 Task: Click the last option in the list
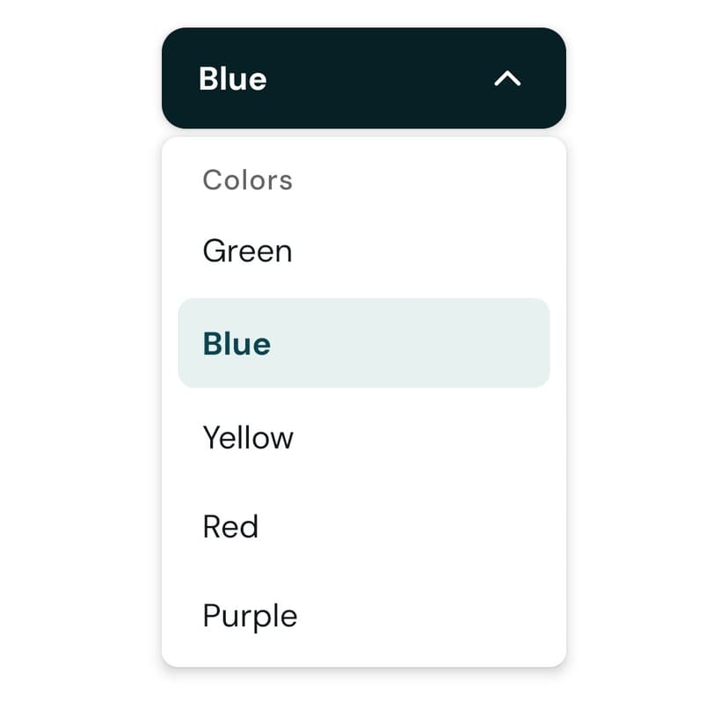pos(250,616)
